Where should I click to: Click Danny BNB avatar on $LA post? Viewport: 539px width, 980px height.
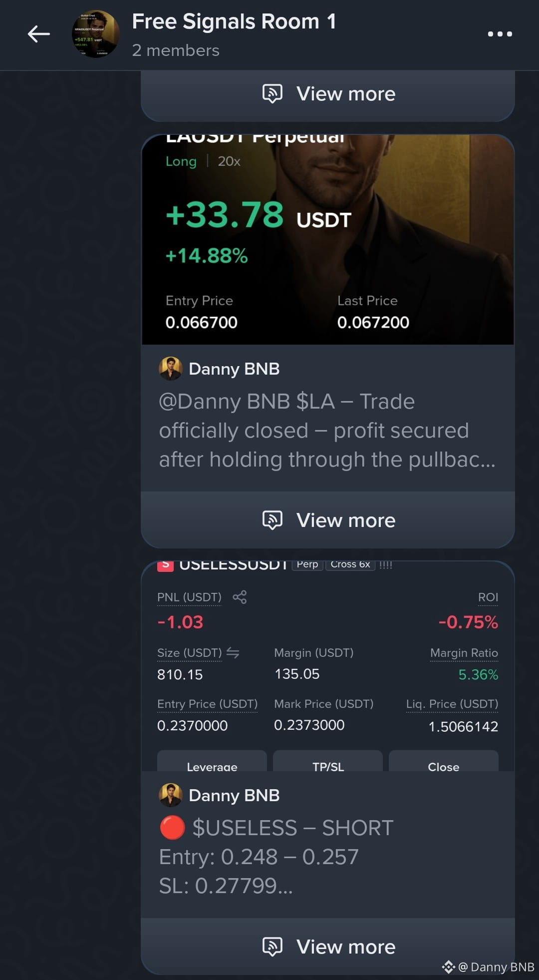click(x=171, y=369)
